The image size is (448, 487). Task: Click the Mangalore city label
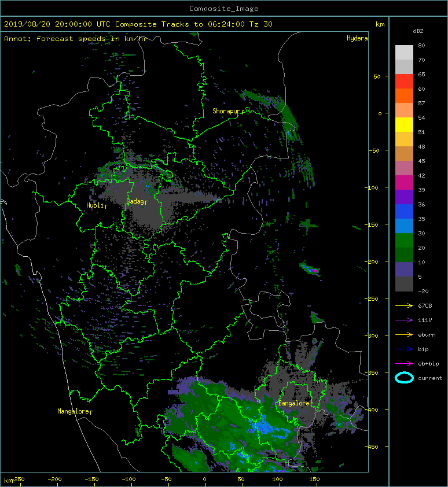click(x=74, y=411)
